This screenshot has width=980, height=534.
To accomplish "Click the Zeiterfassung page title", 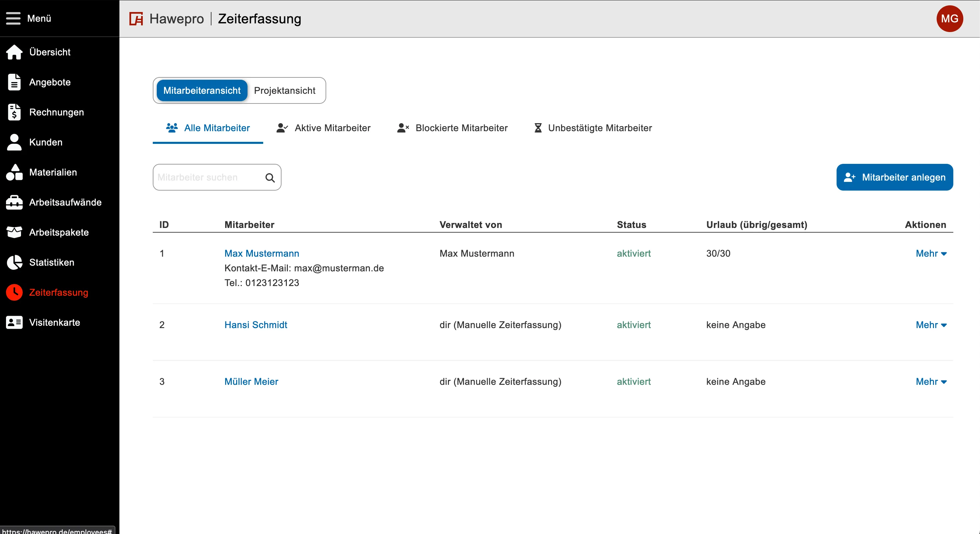I will pyautogui.click(x=260, y=19).
